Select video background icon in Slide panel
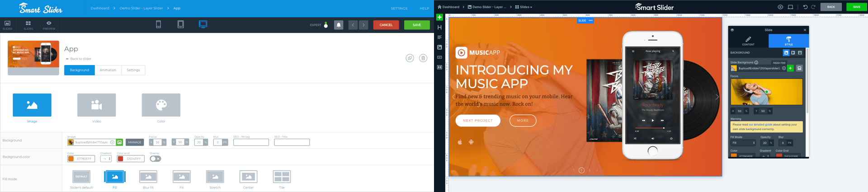868x192 pixels. click(x=793, y=53)
